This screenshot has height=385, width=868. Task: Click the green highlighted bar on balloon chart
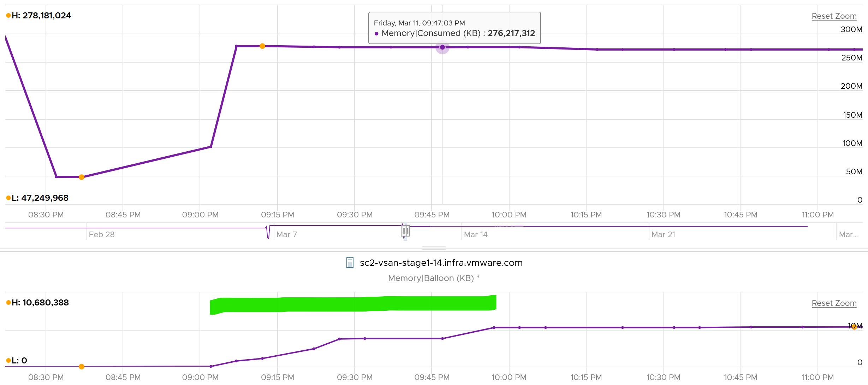[x=353, y=304]
